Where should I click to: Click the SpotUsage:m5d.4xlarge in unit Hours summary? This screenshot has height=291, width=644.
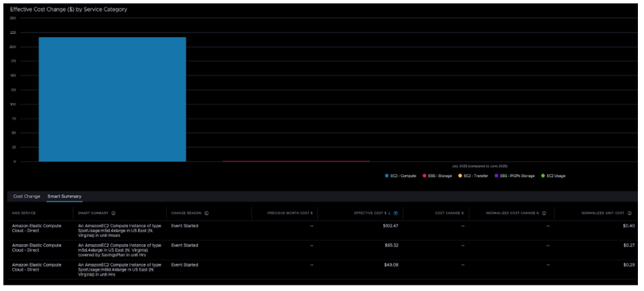pyautogui.click(x=119, y=231)
